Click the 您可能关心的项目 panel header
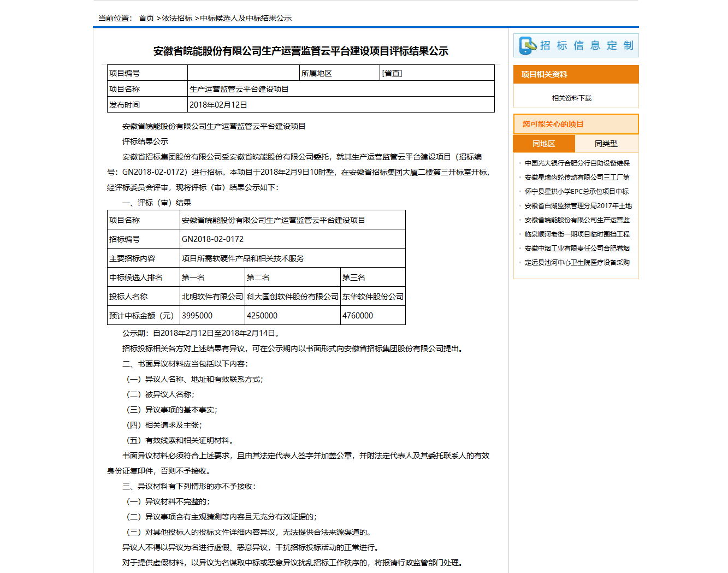The height and width of the screenshot is (573, 728). 576,124
